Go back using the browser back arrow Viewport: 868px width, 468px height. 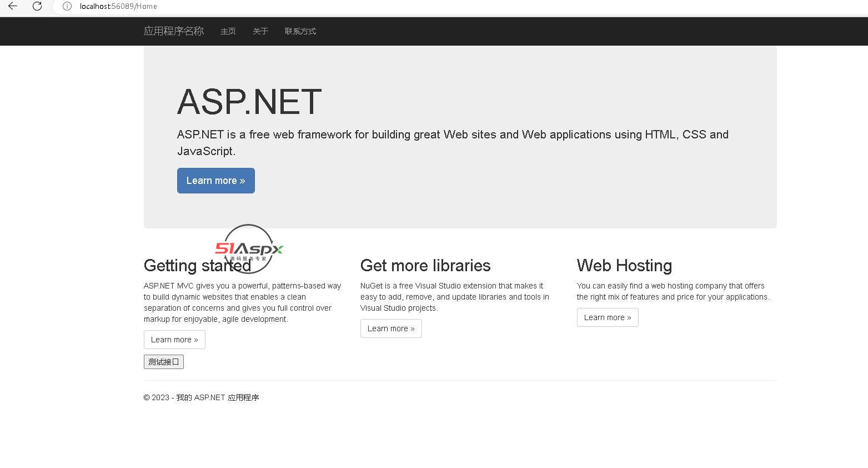pyautogui.click(x=12, y=6)
